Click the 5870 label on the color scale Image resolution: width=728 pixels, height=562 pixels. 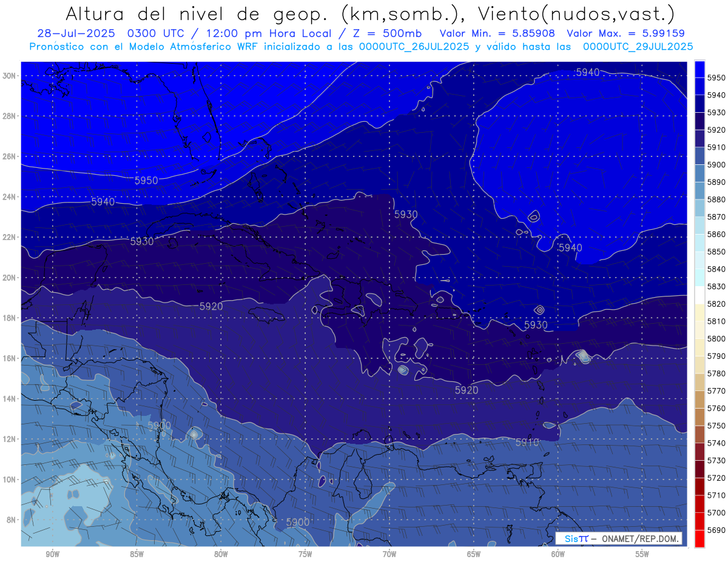[x=716, y=216]
